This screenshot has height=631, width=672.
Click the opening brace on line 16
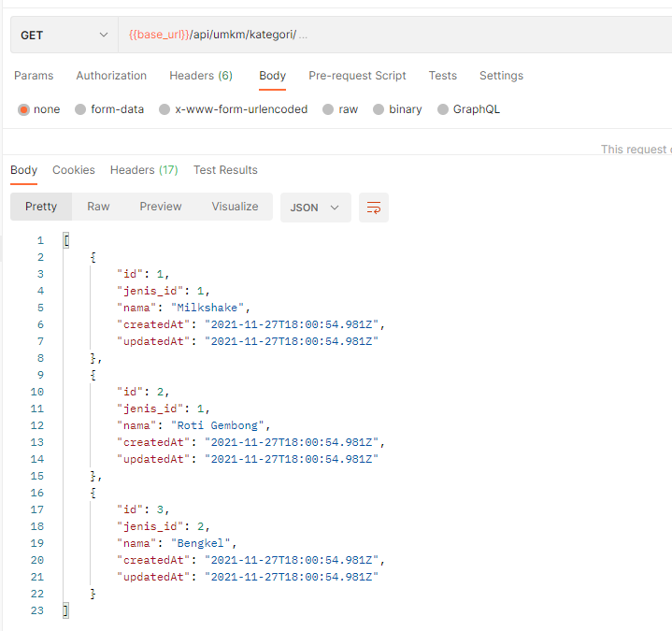pyautogui.click(x=93, y=493)
